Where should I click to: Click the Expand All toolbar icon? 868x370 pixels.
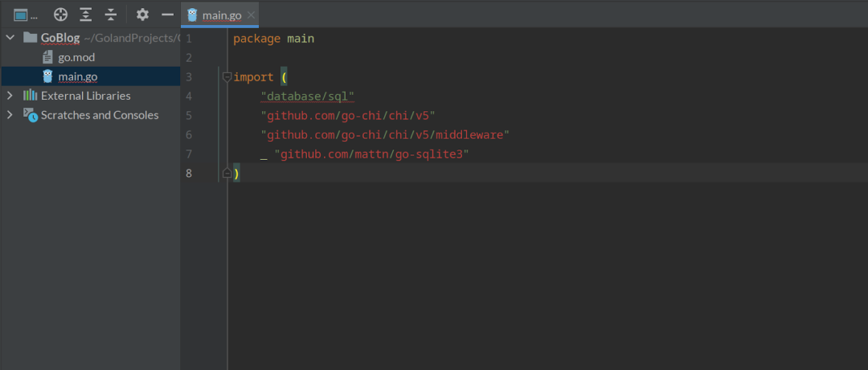pos(85,15)
